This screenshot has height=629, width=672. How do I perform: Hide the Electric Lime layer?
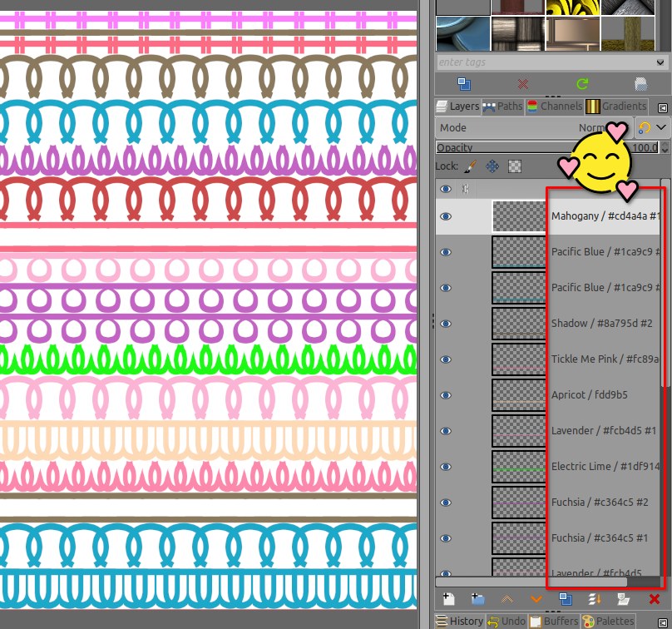[446, 467]
